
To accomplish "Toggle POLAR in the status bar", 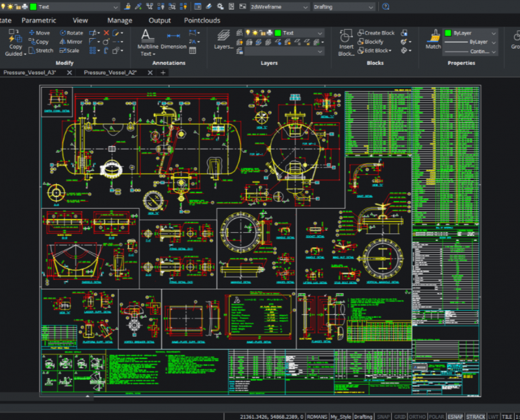I will [x=436, y=417].
